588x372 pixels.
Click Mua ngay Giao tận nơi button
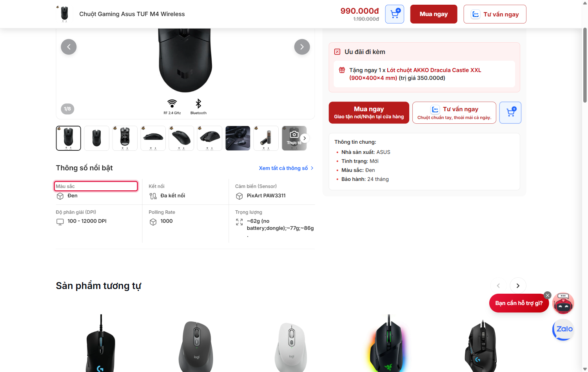tap(369, 113)
